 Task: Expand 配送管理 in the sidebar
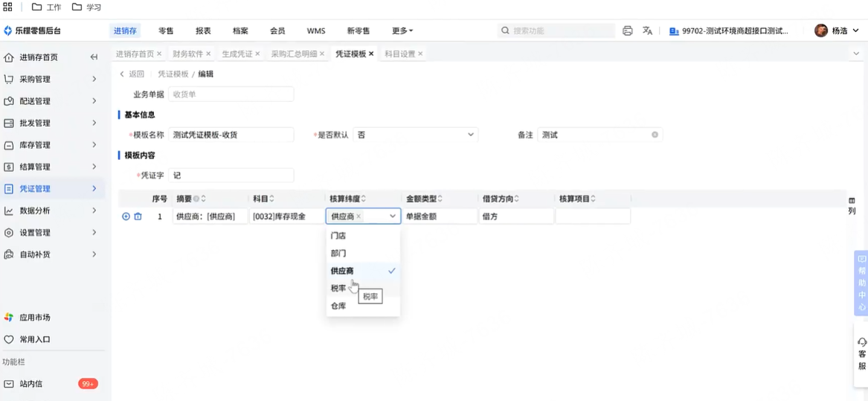(x=94, y=100)
